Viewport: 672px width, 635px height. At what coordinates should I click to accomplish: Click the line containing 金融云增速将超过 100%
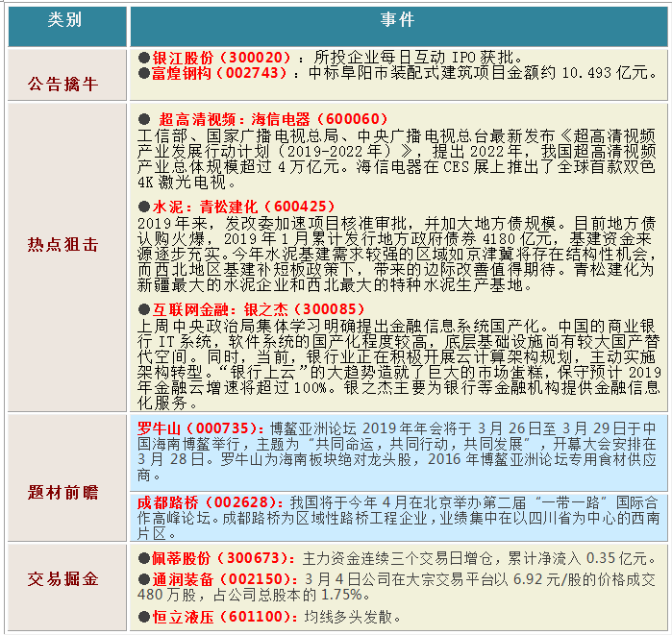[399, 388]
